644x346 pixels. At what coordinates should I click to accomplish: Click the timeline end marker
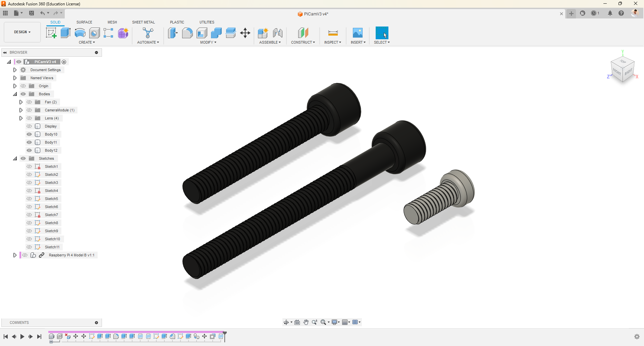225,336
